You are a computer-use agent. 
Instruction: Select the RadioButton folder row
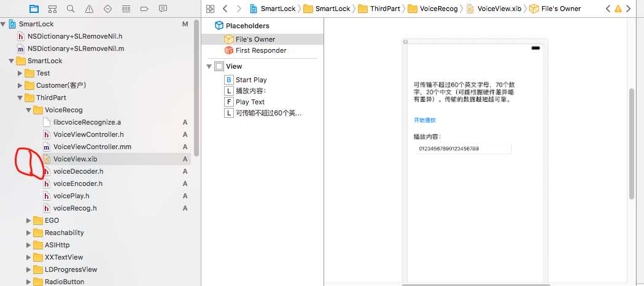coord(96,282)
